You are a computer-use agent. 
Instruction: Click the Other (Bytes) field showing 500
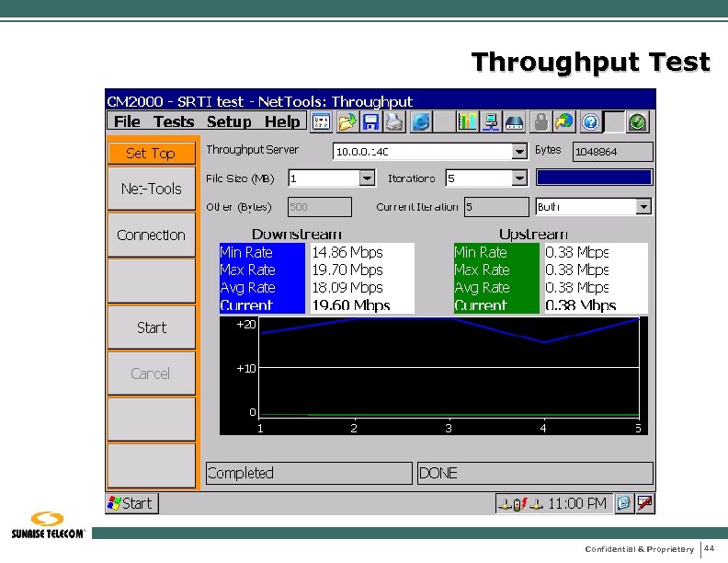point(320,207)
